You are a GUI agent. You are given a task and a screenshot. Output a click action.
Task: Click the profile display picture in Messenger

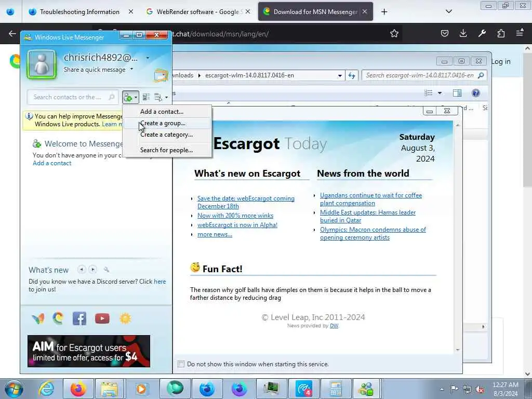pos(42,64)
